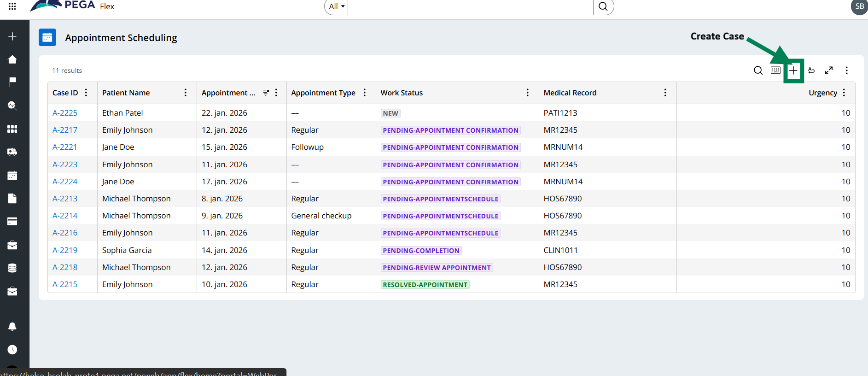Click the NEW status badge
The image size is (868, 376).
pyautogui.click(x=390, y=113)
